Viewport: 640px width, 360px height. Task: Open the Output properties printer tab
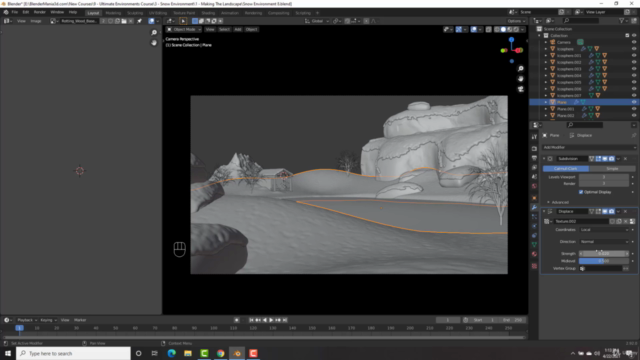coord(534,158)
